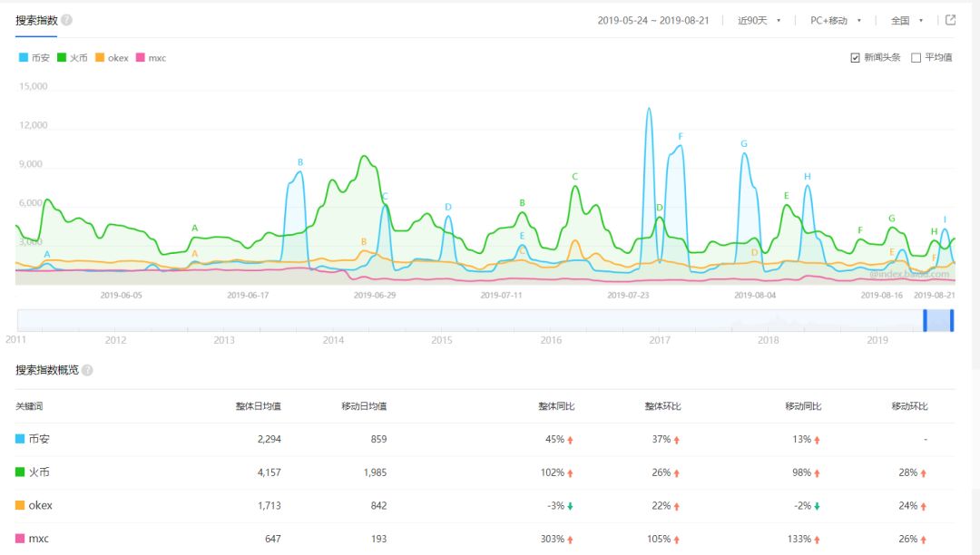Viewport: 980px width, 555px height.
Task: Click the 整体同比 column header
Action: [x=556, y=406]
